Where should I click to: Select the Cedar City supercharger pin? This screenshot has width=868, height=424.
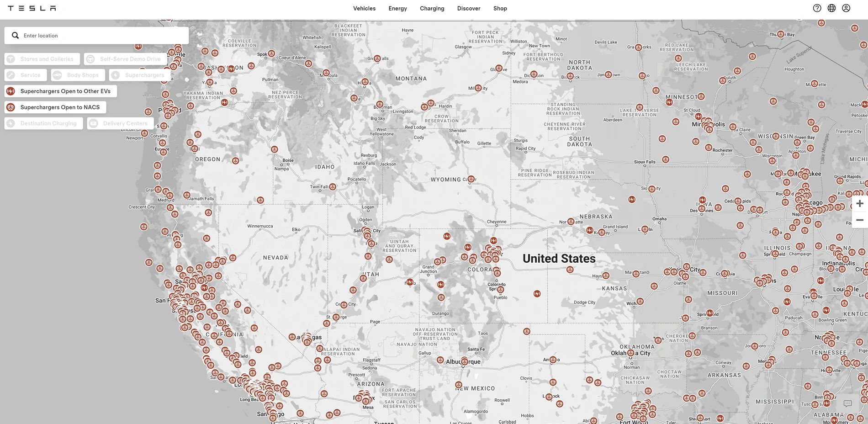(x=344, y=305)
